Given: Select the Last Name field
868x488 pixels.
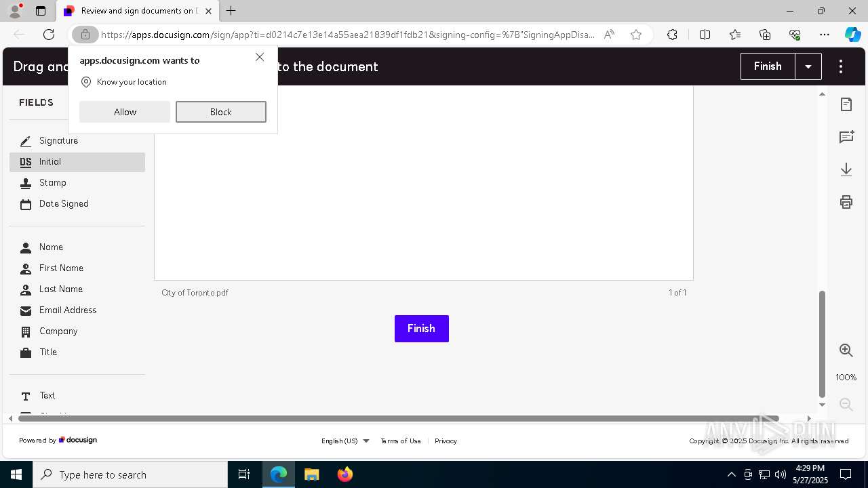Looking at the screenshot, I should point(77,289).
